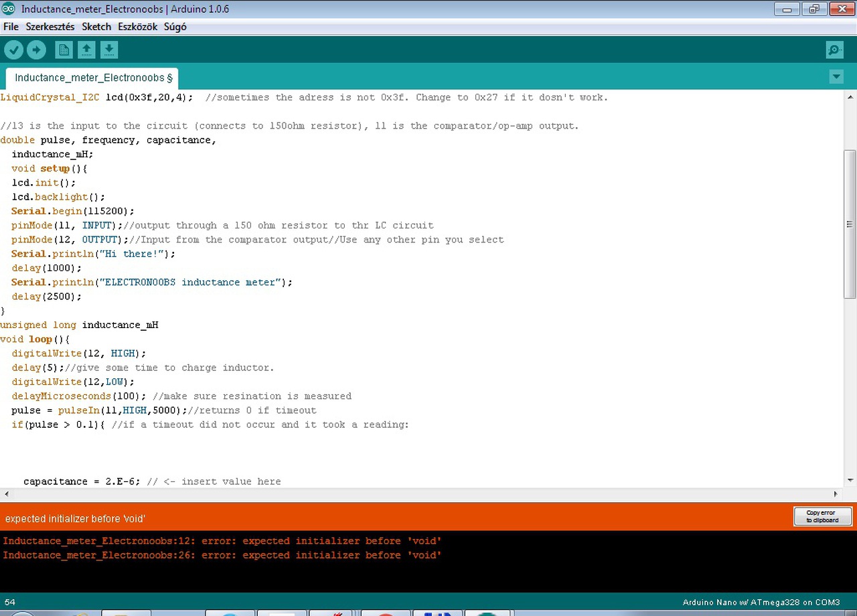Screen dimensions: 857x616
Task: Upload the sketch with the arrow icon
Action: pos(36,50)
